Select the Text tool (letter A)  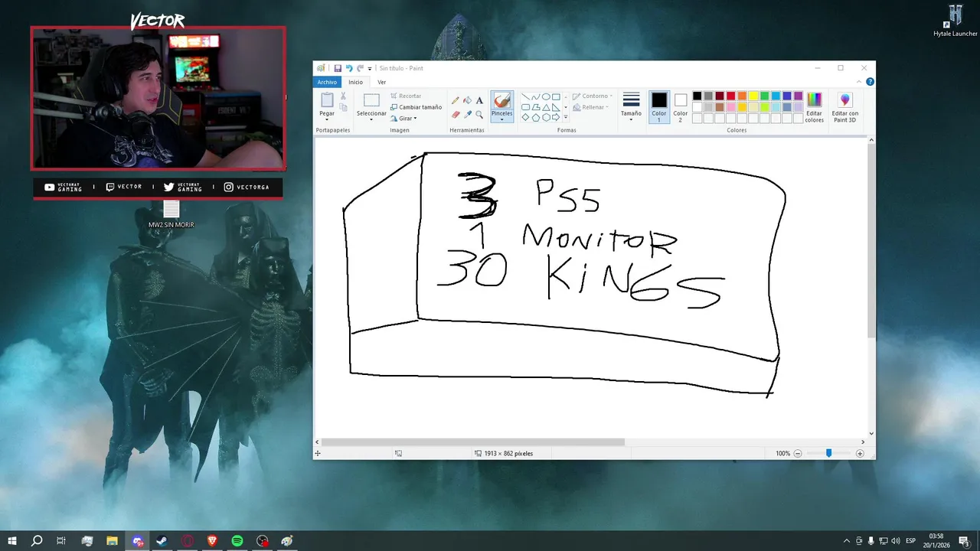(x=479, y=100)
